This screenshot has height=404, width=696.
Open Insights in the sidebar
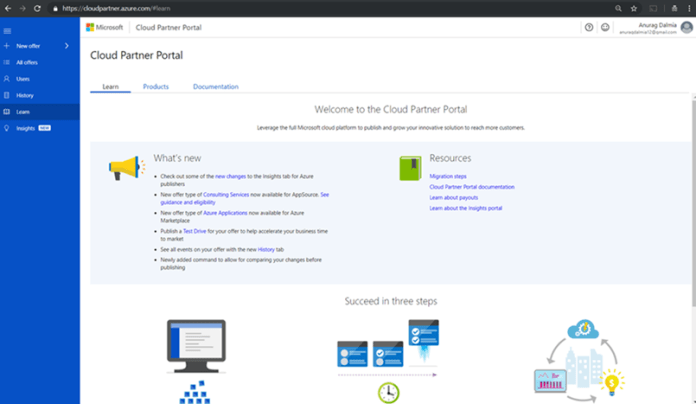(x=40, y=128)
